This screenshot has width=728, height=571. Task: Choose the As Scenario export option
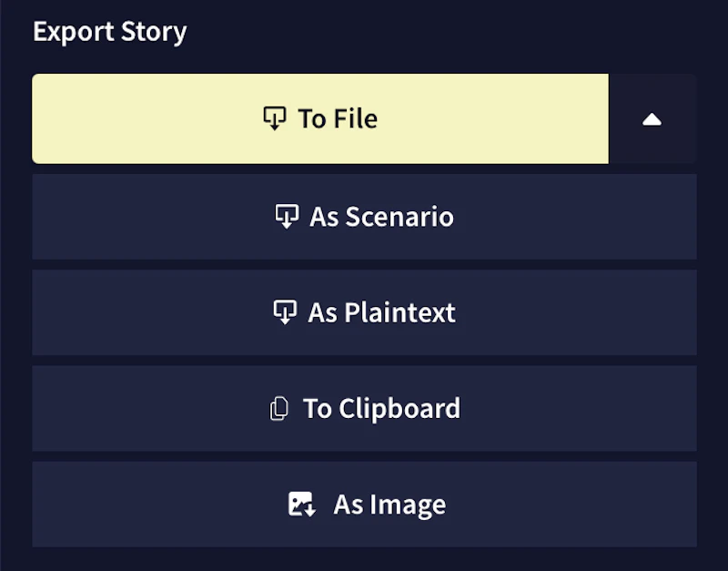pos(364,217)
